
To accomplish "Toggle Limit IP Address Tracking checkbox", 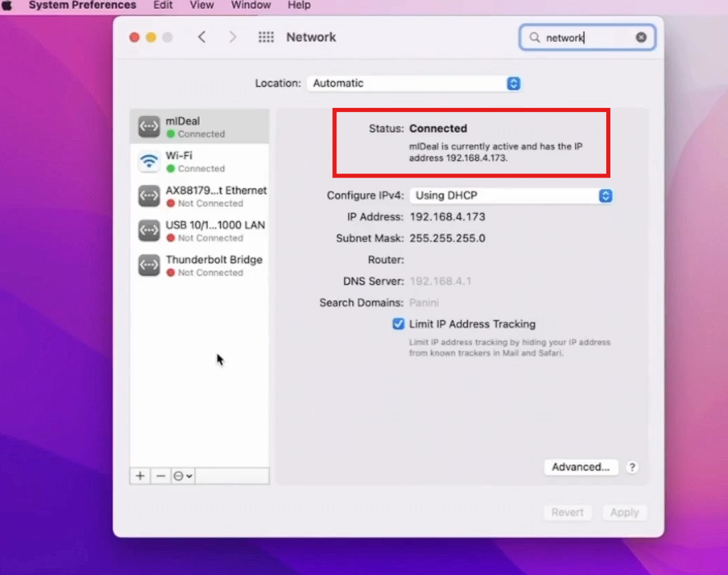I will click(x=398, y=324).
